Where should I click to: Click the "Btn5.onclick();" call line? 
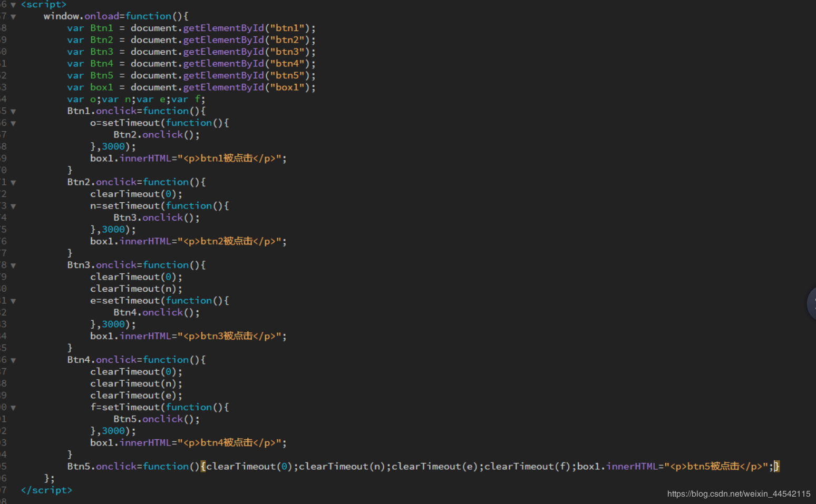[x=157, y=419]
